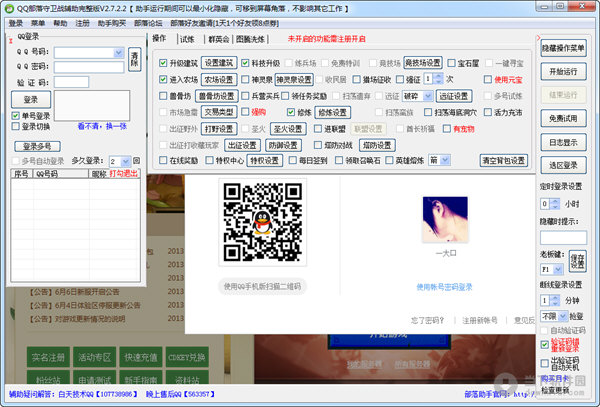This screenshot has height=407, width=600.
Task: Switch to the 图腾洗炼 tab
Action: click(x=250, y=39)
